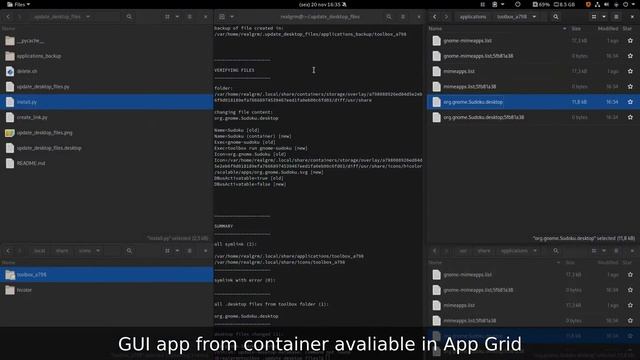Sort by Name column in toolbox_a798 window
The width and height of the screenshot is (640, 360).
(x=435, y=29)
